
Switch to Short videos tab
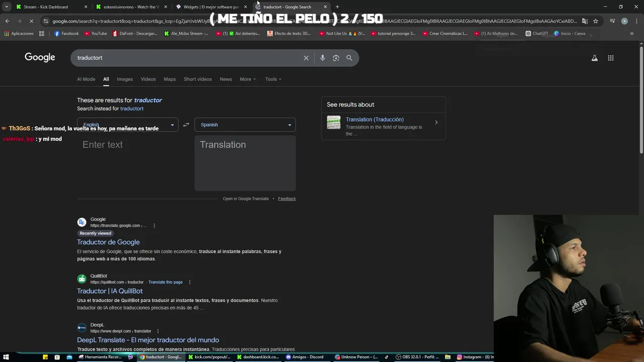coord(198,79)
